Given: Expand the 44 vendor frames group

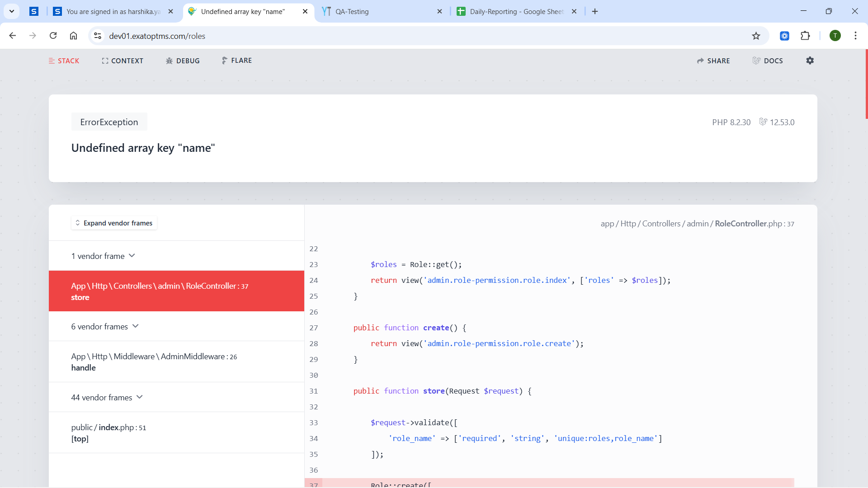Looking at the screenshot, I should click(107, 397).
